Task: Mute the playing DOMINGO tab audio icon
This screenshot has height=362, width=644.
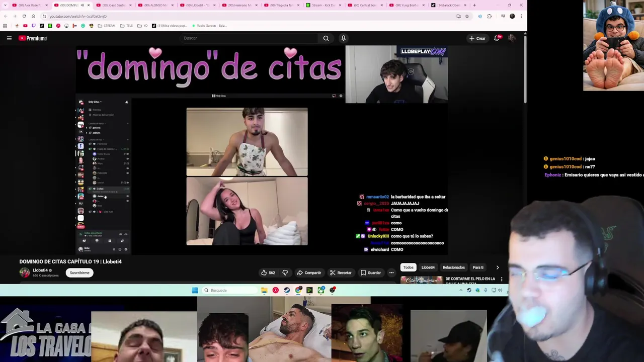Action: [83, 5]
